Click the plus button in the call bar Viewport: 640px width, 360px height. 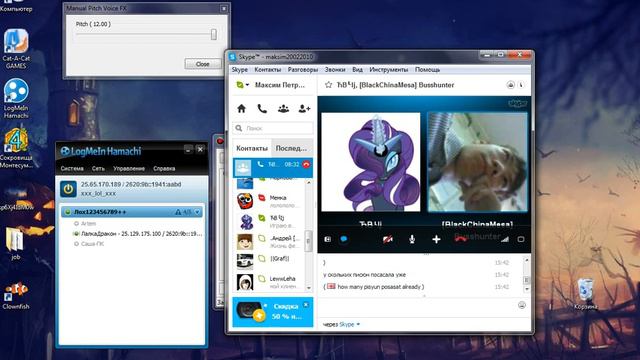coord(436,239)
